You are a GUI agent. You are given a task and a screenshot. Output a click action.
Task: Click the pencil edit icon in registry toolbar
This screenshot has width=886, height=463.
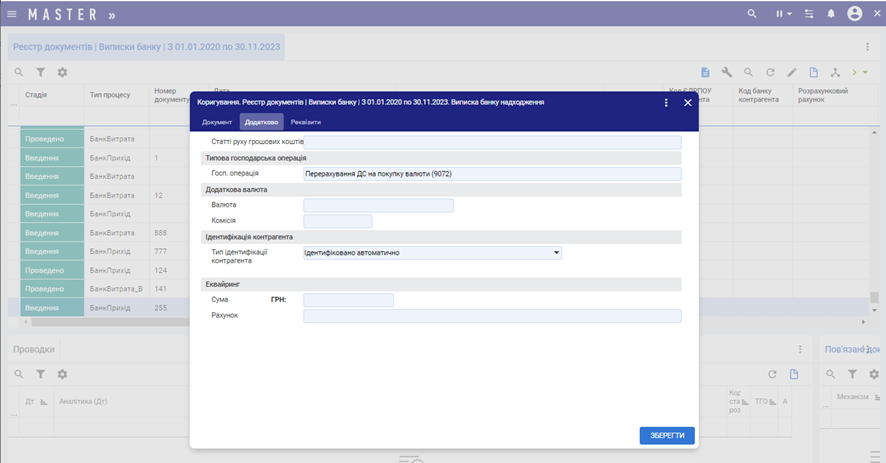click(x=792, y=72)
